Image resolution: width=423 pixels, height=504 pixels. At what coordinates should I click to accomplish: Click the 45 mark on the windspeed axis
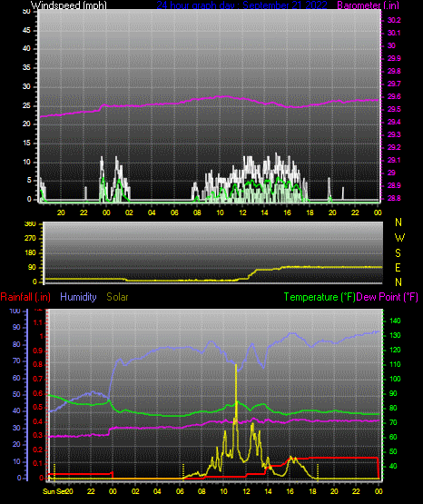point(26,31)
